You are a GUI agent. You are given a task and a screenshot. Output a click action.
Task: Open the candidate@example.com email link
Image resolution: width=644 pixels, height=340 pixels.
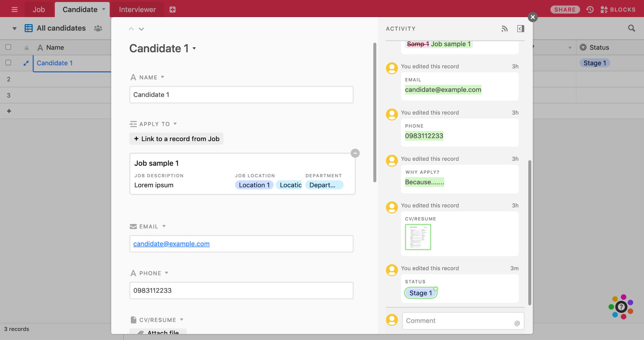click(171, 244)
